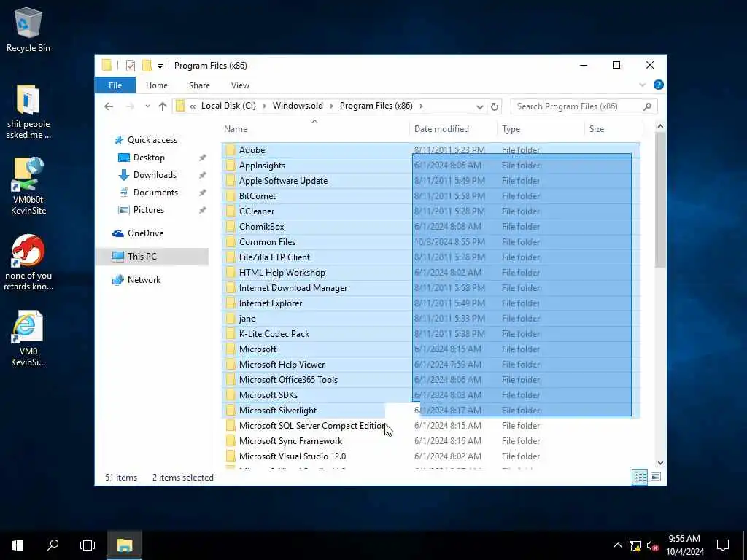
Task: Click the magnifier icon in search box
Action: [647, 106]
